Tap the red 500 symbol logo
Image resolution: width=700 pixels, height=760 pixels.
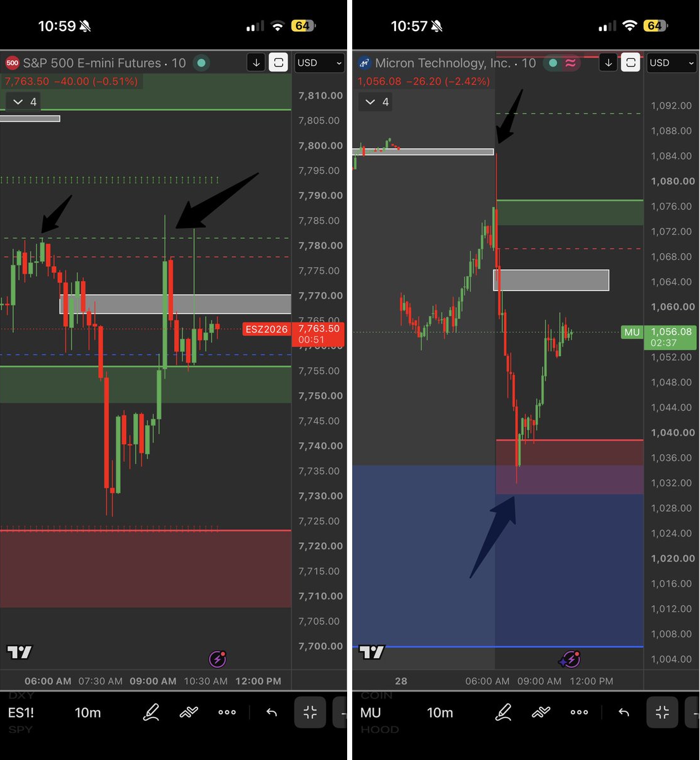pos(12,63)
